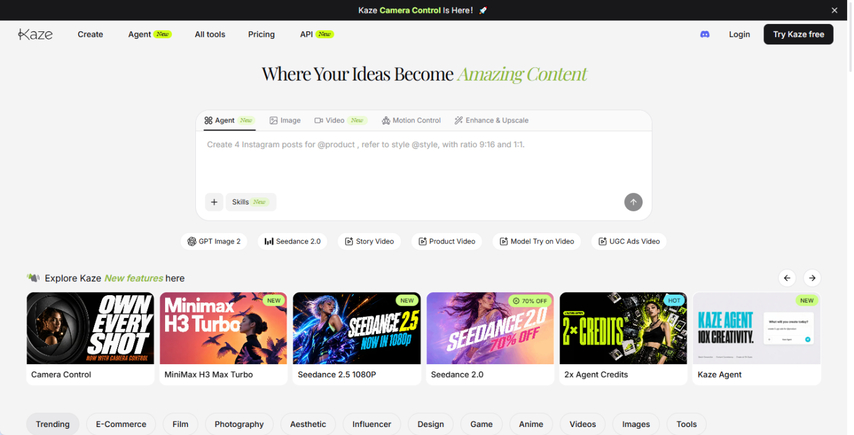Switch to the Image tab
This screenshot has width=854, height=435.
point(285,120)
